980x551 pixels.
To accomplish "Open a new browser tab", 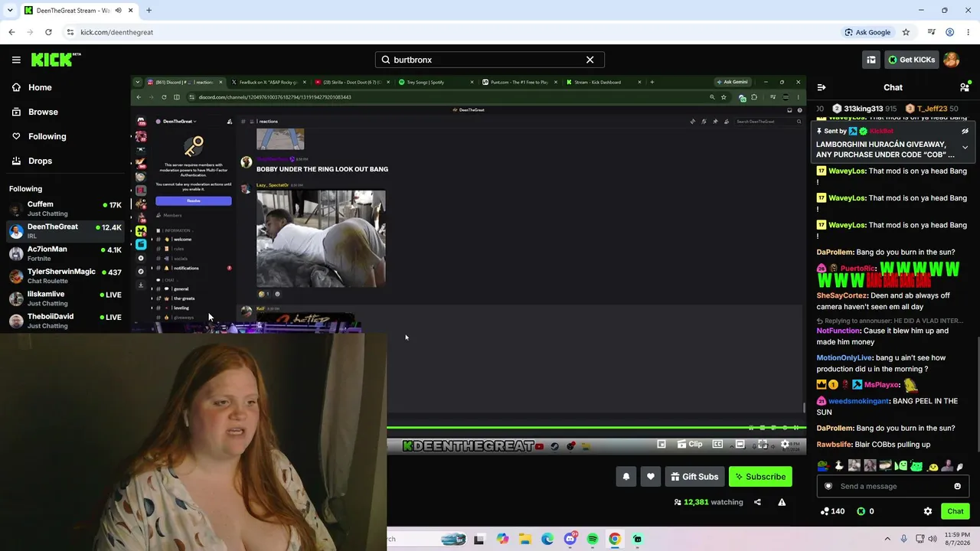I will point(149,10).
